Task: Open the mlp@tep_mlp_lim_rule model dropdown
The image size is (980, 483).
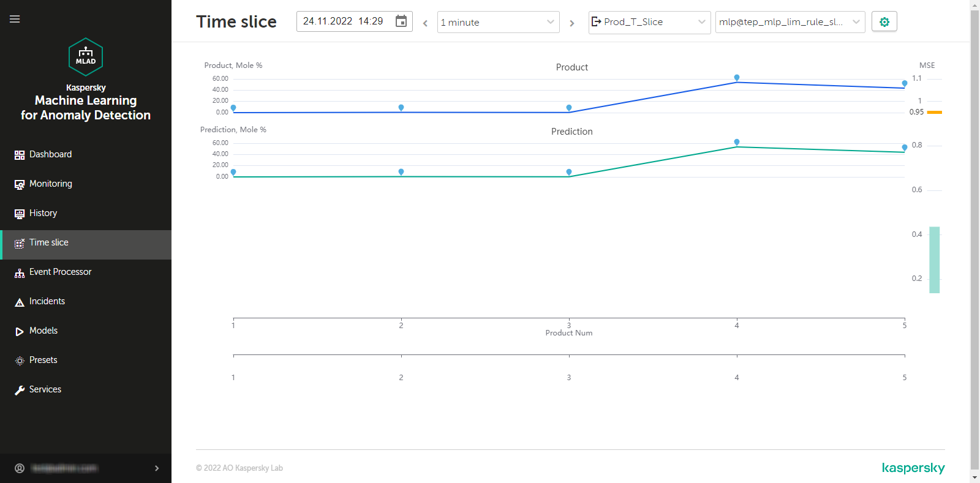Action: [x=790, y=22]
